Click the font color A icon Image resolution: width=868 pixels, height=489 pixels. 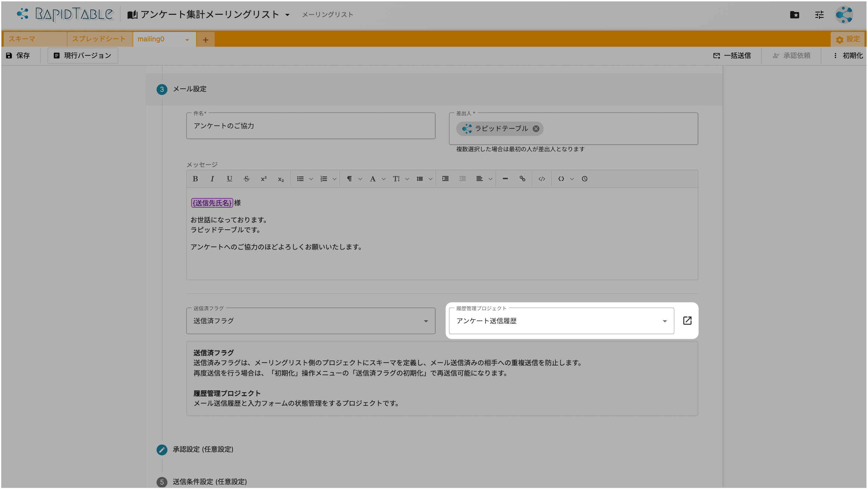pyautogui.click(x=373, y=179)
